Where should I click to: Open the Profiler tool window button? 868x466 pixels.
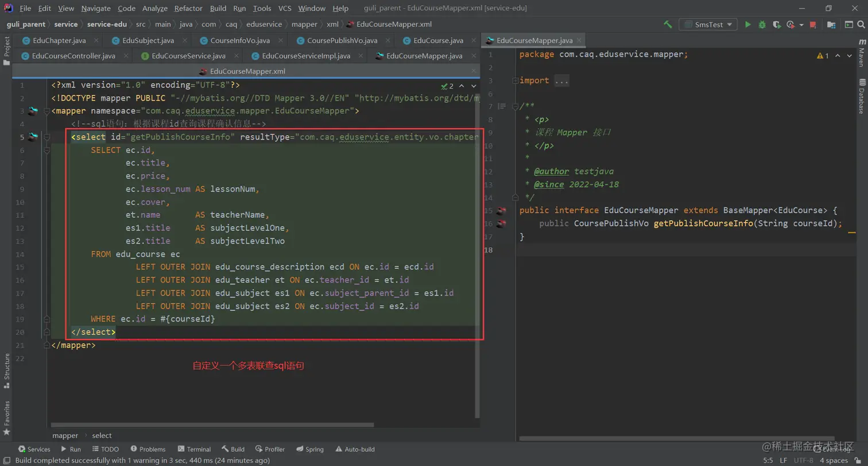click(270, 449)
